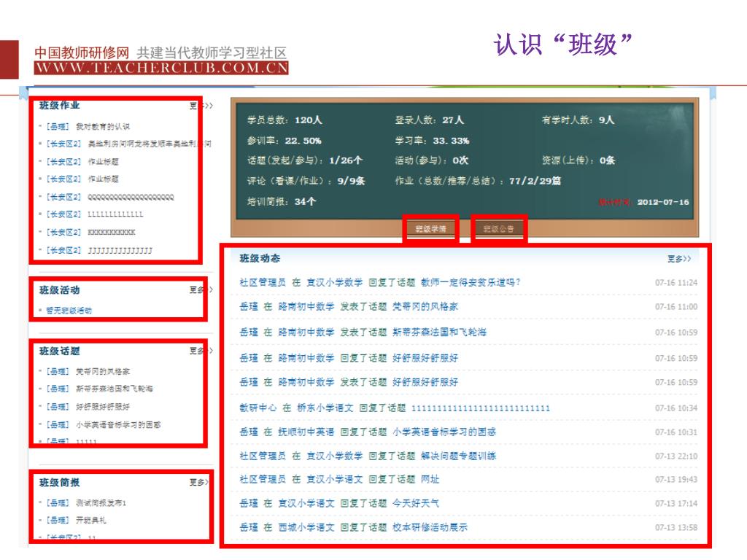This screenshot has width=747, height=560.
Task: Open the 班级学情 button under the blackboard
Action: tap(430, 229)
